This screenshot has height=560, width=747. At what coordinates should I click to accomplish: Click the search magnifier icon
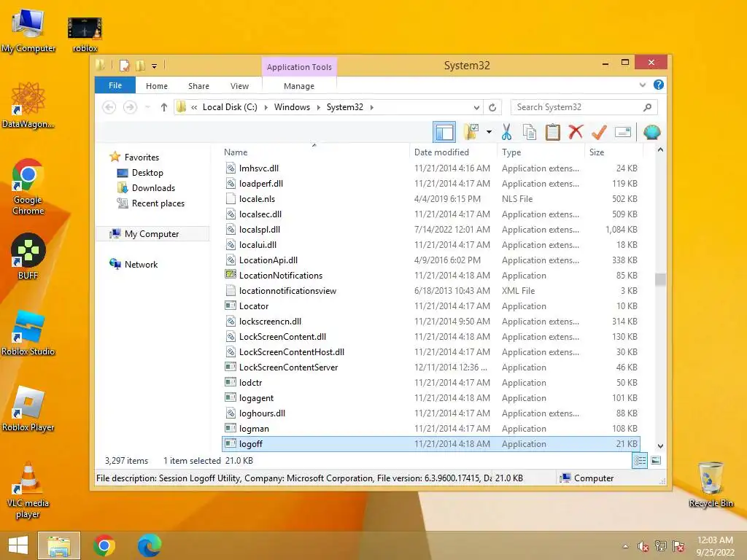point(647,107)
